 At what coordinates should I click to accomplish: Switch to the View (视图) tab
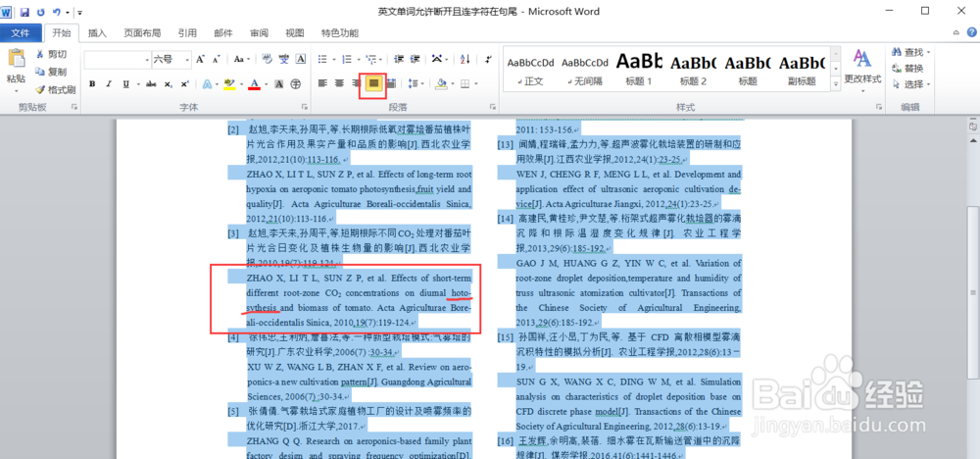click(x=294, y=33)
